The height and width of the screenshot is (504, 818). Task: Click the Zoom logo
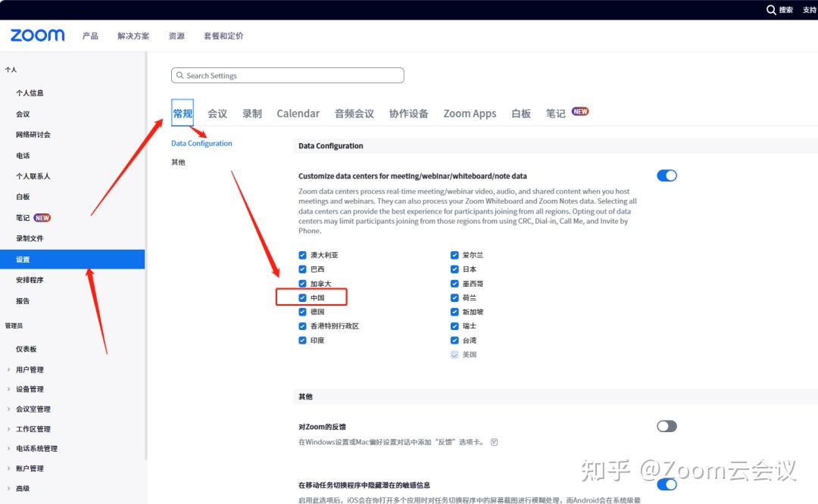point(36,35)
